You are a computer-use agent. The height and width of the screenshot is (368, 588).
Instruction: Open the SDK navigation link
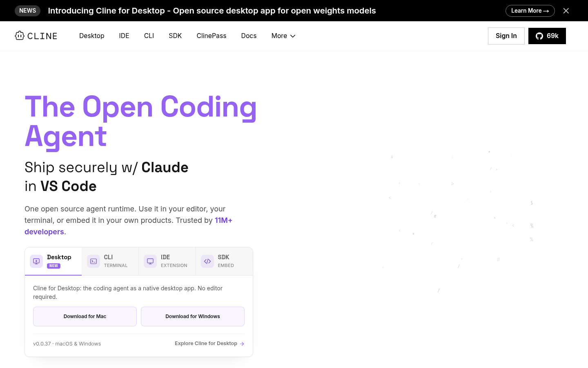coord(175,36)
